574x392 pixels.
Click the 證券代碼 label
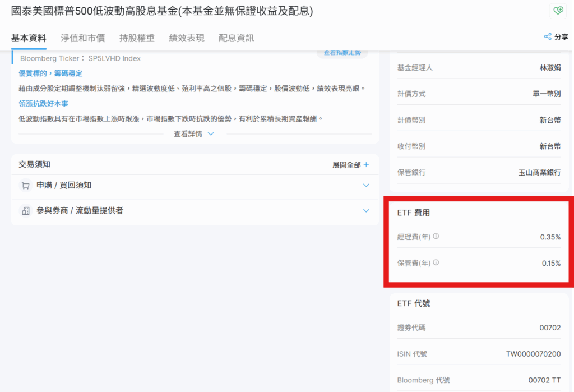(x=411, y=328)
